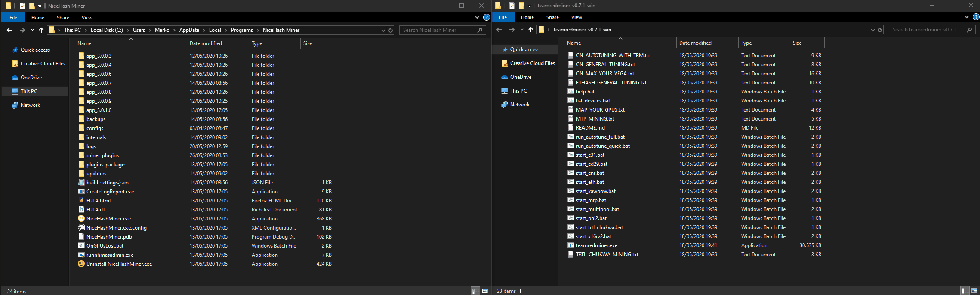Viewport: 980px width, 295px height.
Task: Select EULA.html Firefox document icon
Action: [x=81, y=200]
